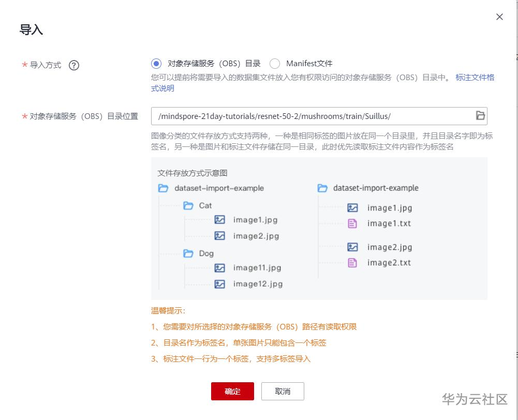
Task: Close the 导入 dialog
Action: tap(499, 17)
